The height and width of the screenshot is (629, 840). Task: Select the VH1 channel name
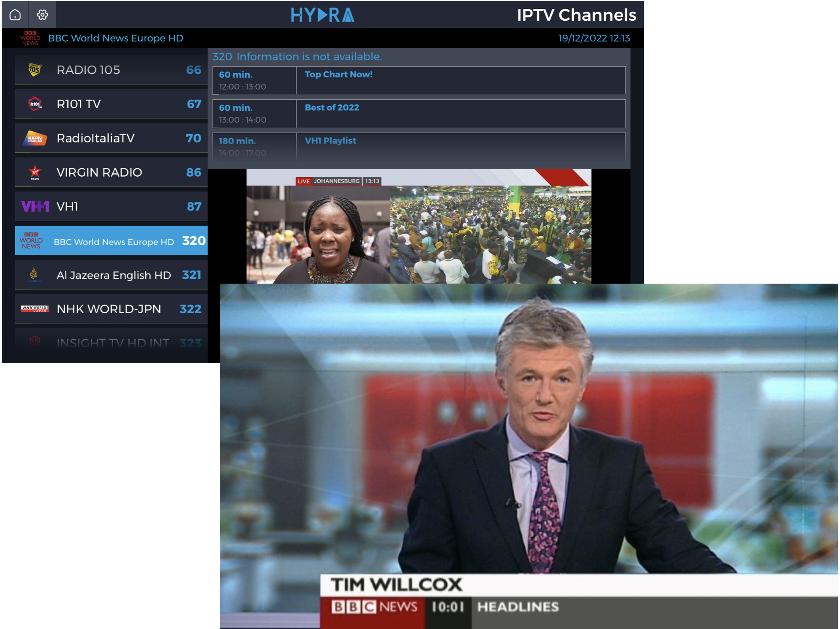pyautogui.click(x=68, y=206)
